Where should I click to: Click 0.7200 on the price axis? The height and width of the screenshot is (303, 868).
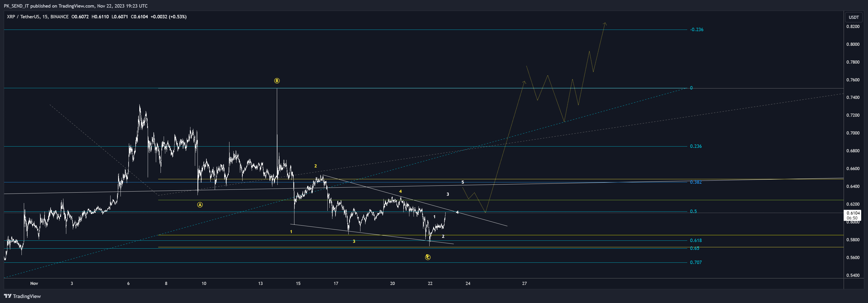853,115
